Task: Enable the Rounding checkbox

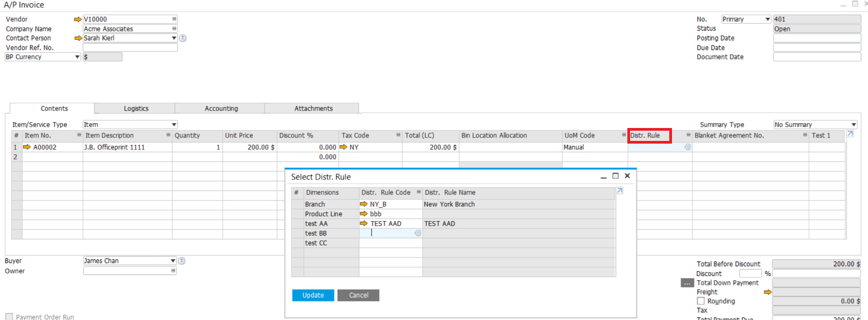Action: 700,301
